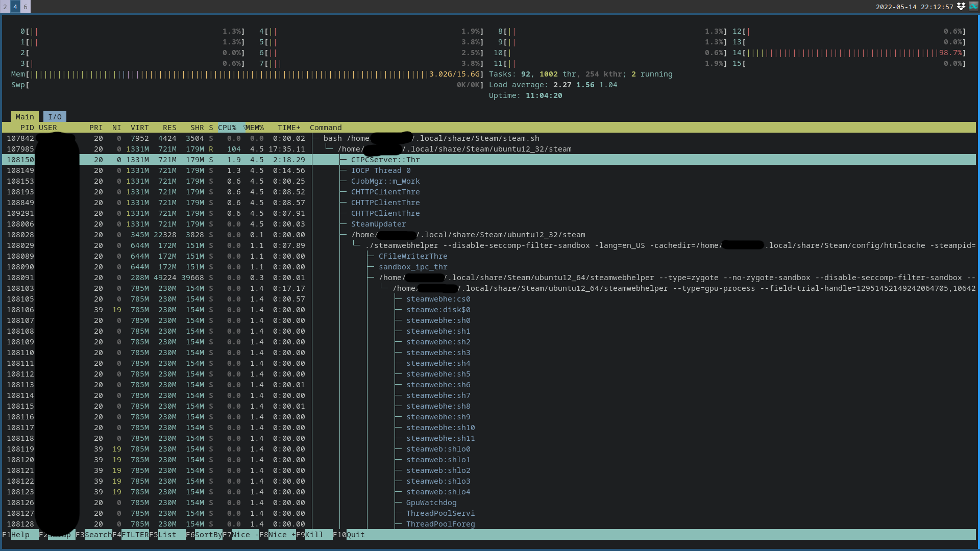Sort by the VIRT column header
Viewport: 980px width, 551px height.
pyautogui.click(x=139, y=128)
